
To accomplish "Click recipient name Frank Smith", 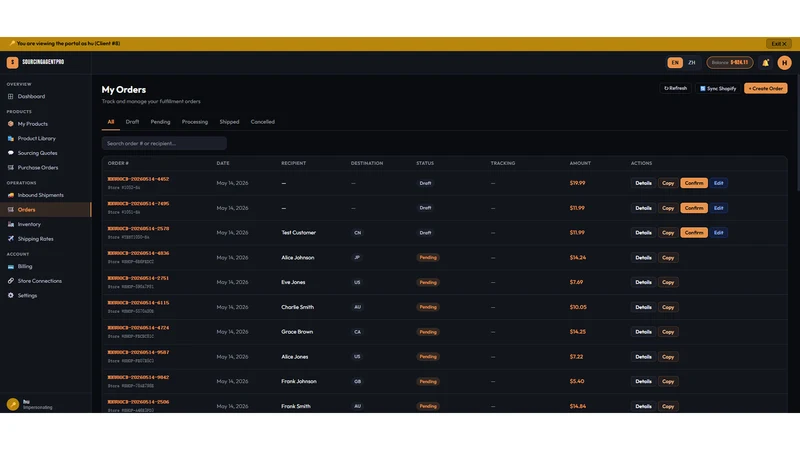I will pos(296,406).
